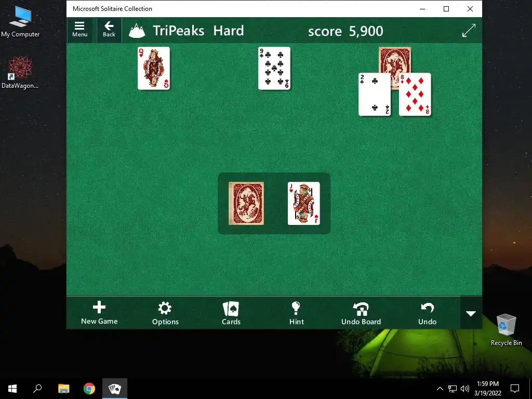Image resolution: width=532 pixels, height=399 pixels.
Task: Draw a card from the face-down stock pile
Action: (x=246, y=203)
